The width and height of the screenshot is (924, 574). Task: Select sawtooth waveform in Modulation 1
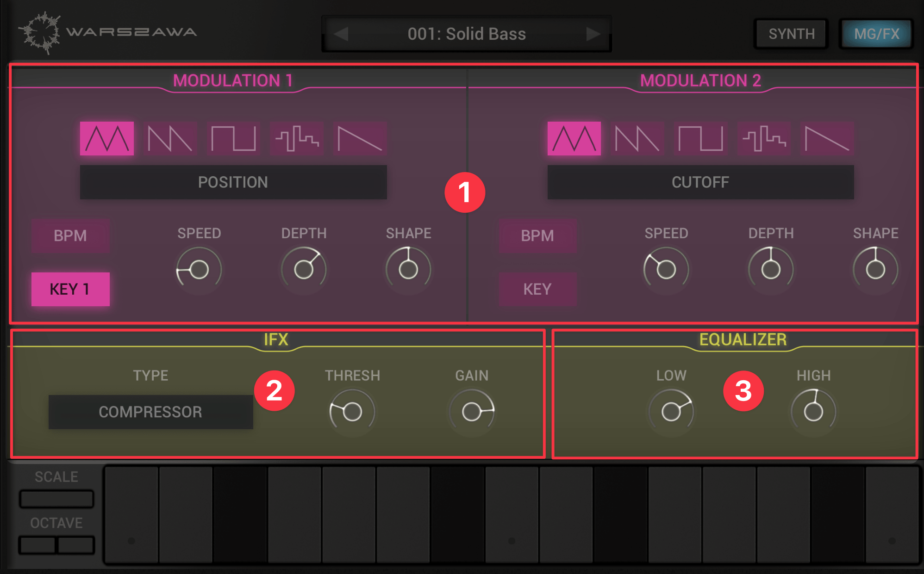coord(170,138)
